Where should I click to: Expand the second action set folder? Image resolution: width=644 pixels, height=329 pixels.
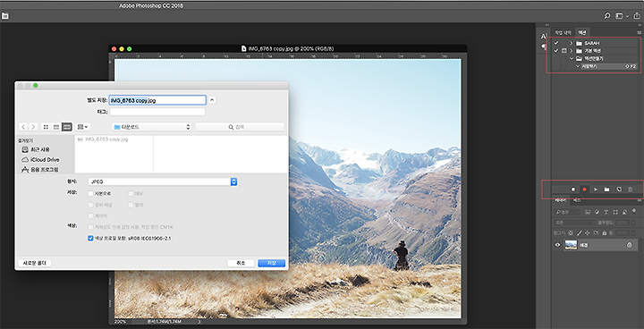point(572,51)
